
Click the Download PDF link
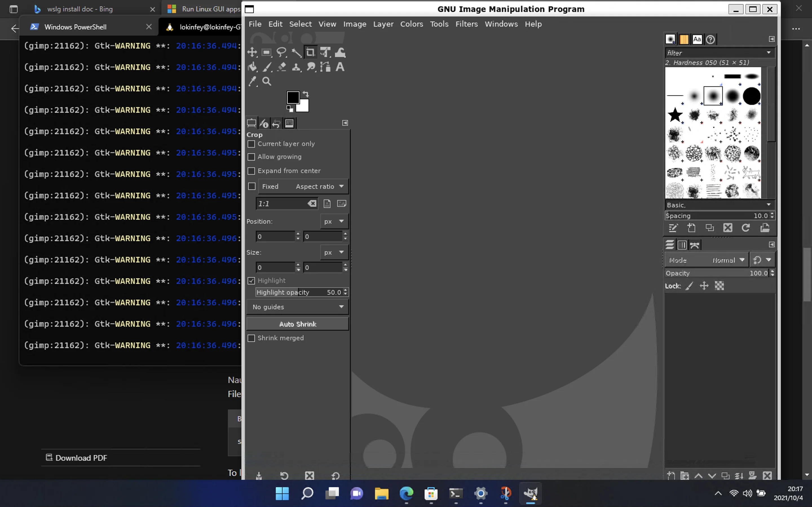coord(81,458)
